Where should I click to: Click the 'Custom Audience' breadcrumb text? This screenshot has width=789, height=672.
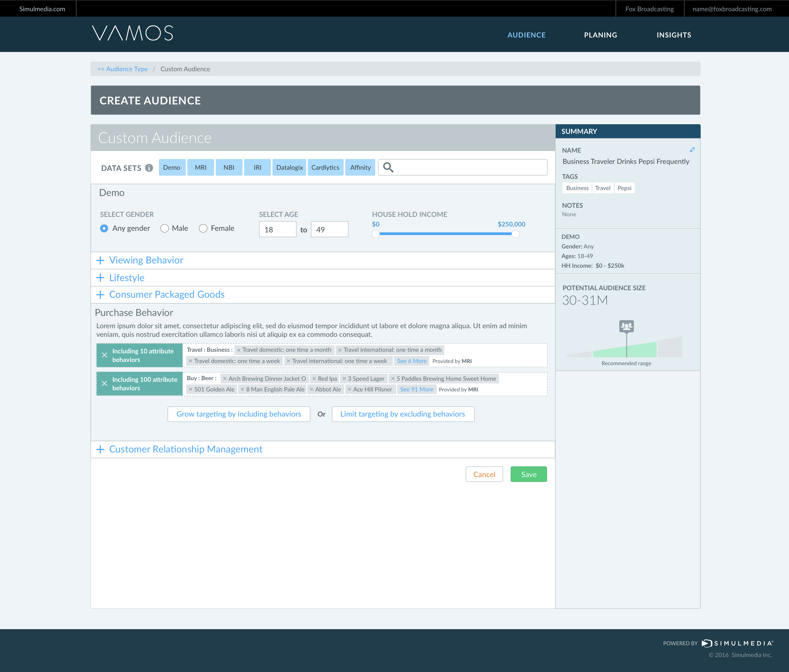click(x=185, y=69)
